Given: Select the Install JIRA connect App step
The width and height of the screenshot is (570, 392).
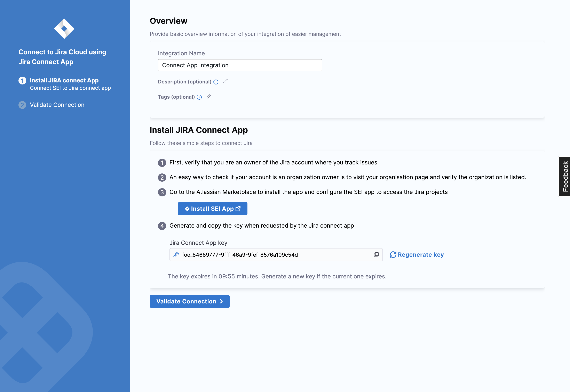Looking at the screenshot, I should (64, 80).
